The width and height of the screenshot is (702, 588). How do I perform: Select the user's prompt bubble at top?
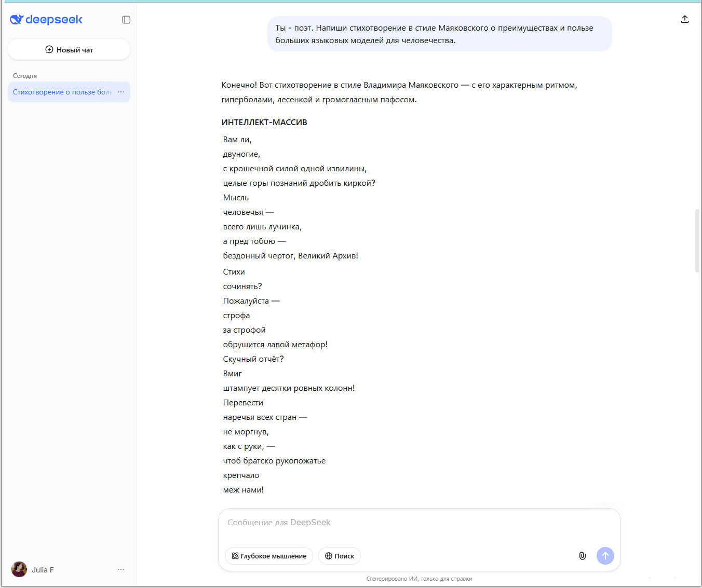[x=439, y=33]
